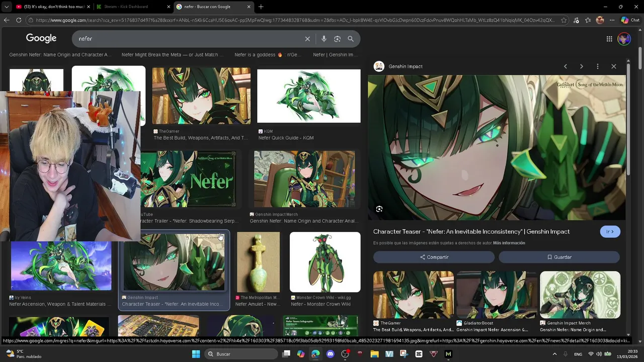The width and height of the screenshot is (644, 362).
Task: Open CapCut from the taskbar
Action: 419,354
